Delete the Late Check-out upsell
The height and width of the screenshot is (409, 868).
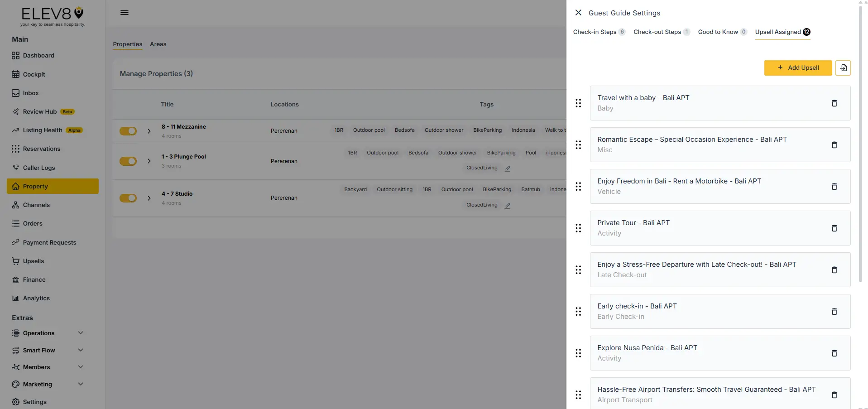834,270
